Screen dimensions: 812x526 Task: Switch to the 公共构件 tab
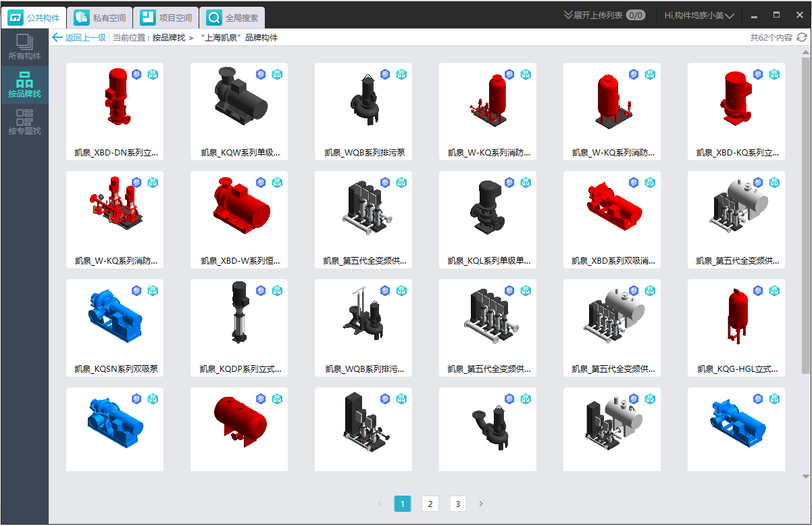34,18
